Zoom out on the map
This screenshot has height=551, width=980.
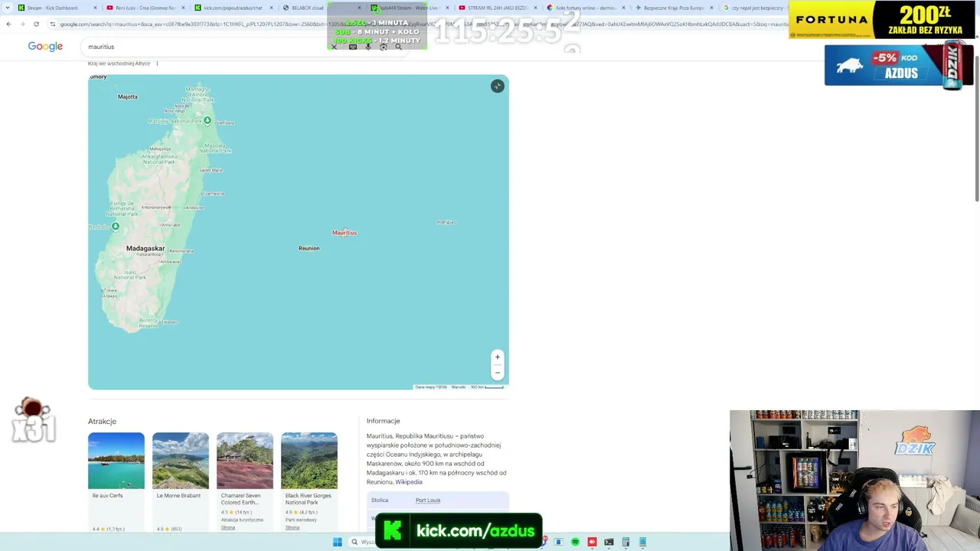[497, 372]
